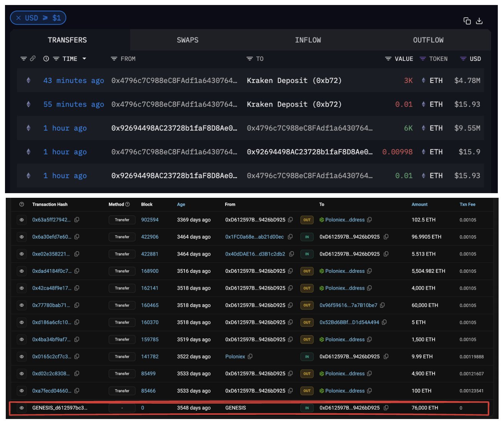Viewport: 504px width, 424px height.
Task: Click the help icon next to Method
Action: tap(128, 204)
